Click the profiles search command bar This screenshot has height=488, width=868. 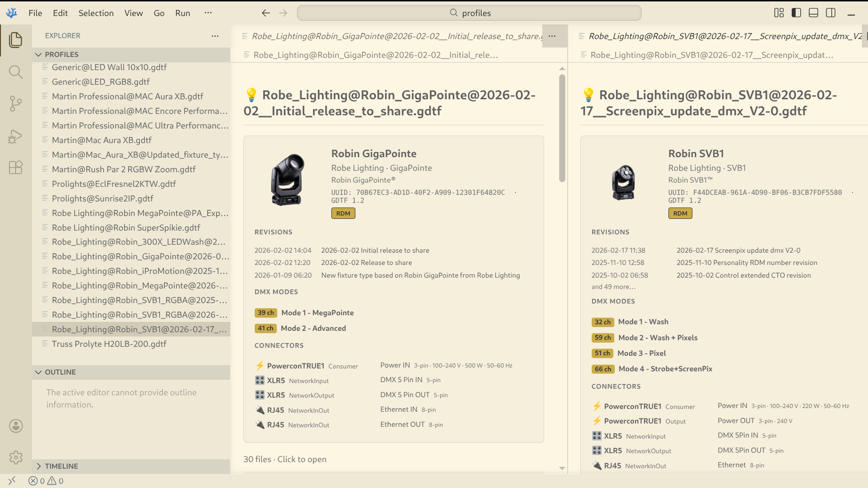(x=469, y=13)
